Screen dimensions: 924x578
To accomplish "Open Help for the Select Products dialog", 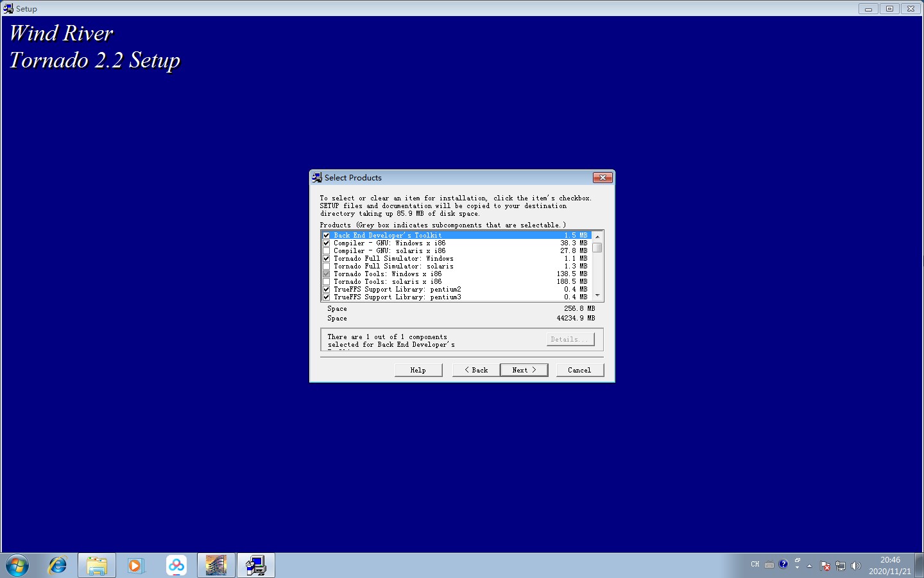I will tap(418, 369).
